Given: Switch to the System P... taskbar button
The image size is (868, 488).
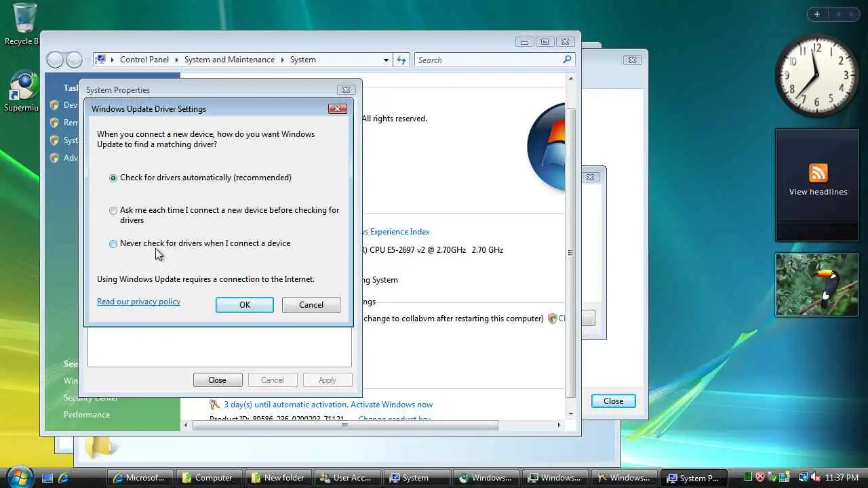Looking at the screenshot, I should pos(694,478).
